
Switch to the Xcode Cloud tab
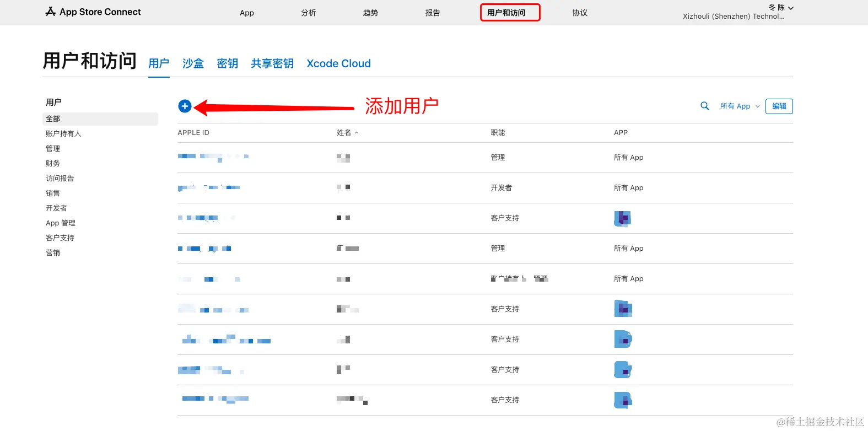pos(338,63)
